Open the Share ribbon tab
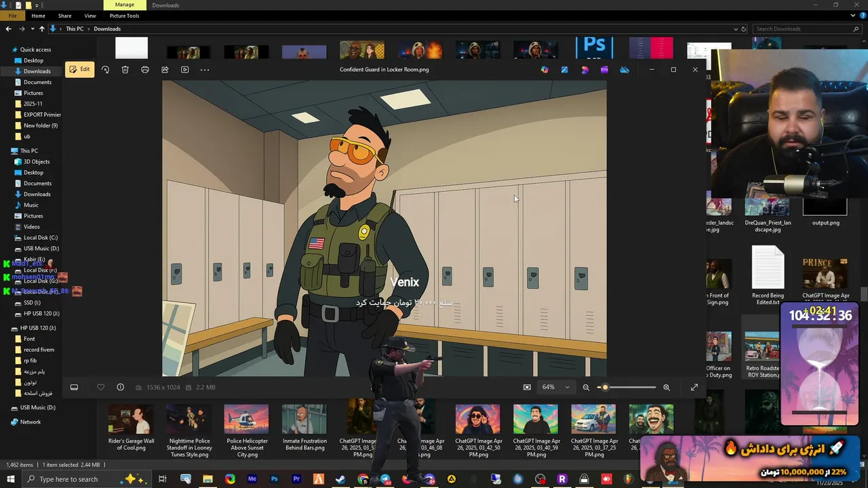The image size is (868, 488). [x=64, y=16]
